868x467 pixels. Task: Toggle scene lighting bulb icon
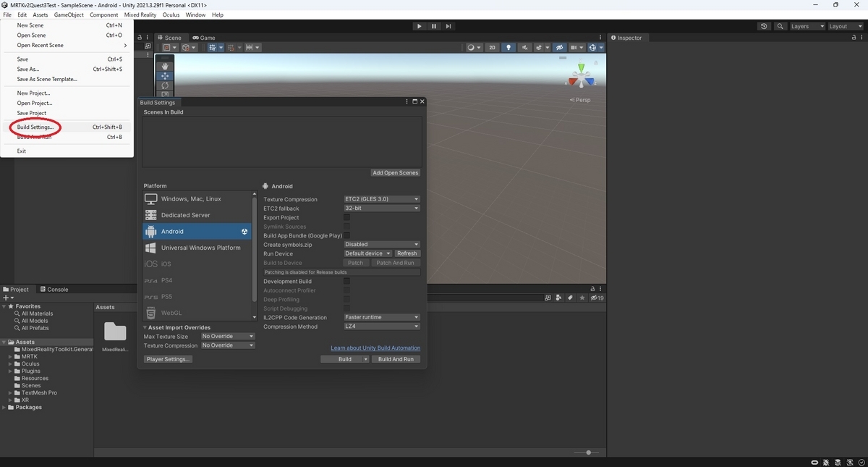click(509, 48)
